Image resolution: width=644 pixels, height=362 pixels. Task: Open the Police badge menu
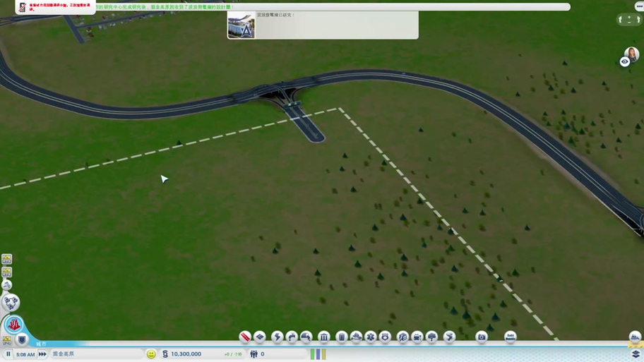pos(385,337)
